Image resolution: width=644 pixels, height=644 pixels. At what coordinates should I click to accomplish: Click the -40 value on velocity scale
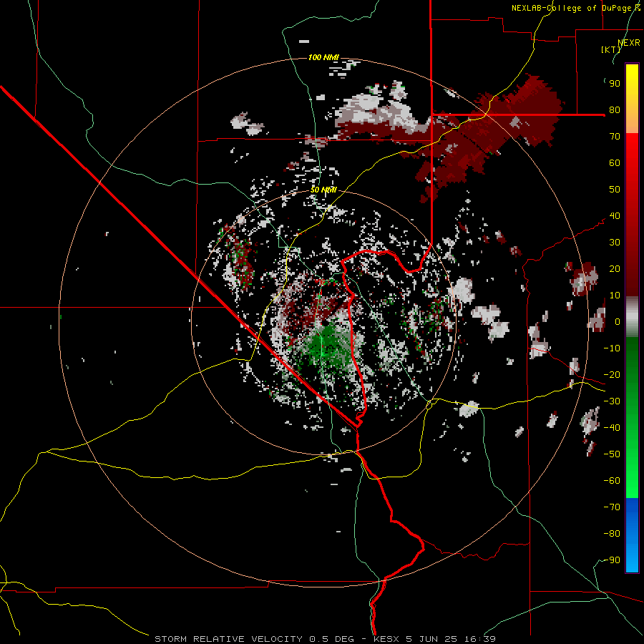click(x=612, y=428)
